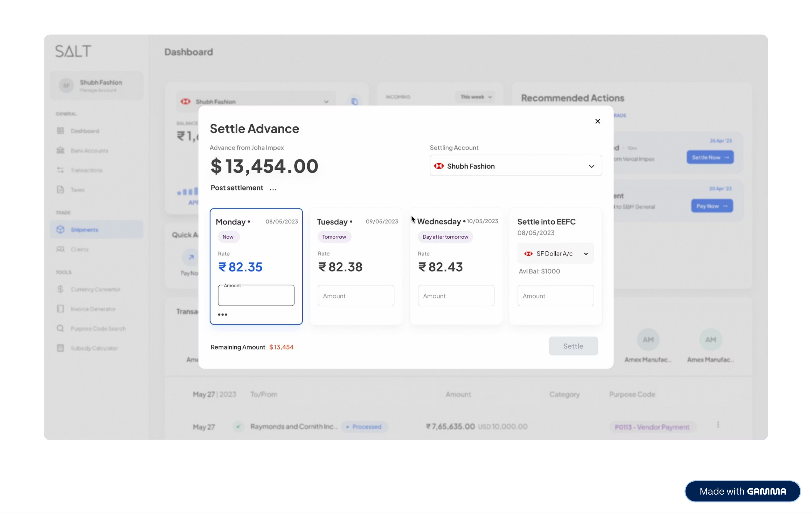Open Dashboard from the sidebar

pos(84,131)
